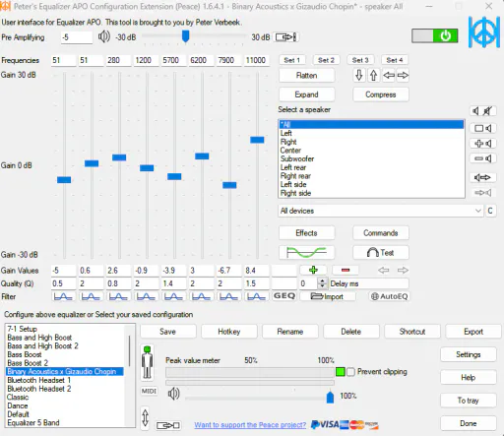Click the 100% volume slider handle
This screenshot has width=504, height=436.
coord(330,397)
